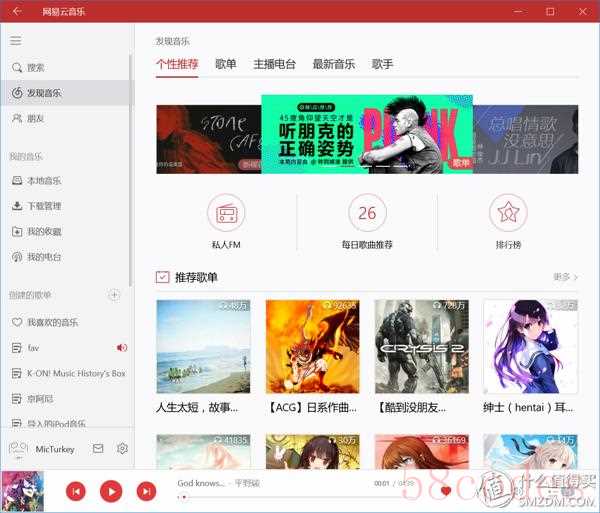Click the mail icon beside MicTurkey
600x513 pixels.
click(98, 449)
